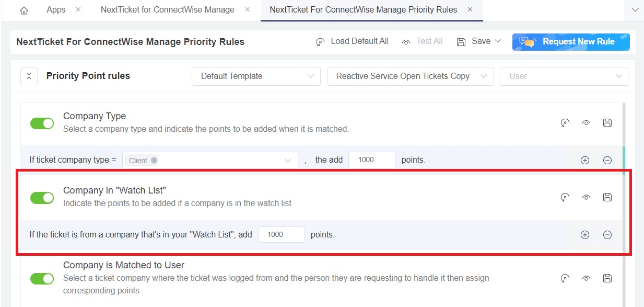Load defaults for the Watch List rule

565,197
